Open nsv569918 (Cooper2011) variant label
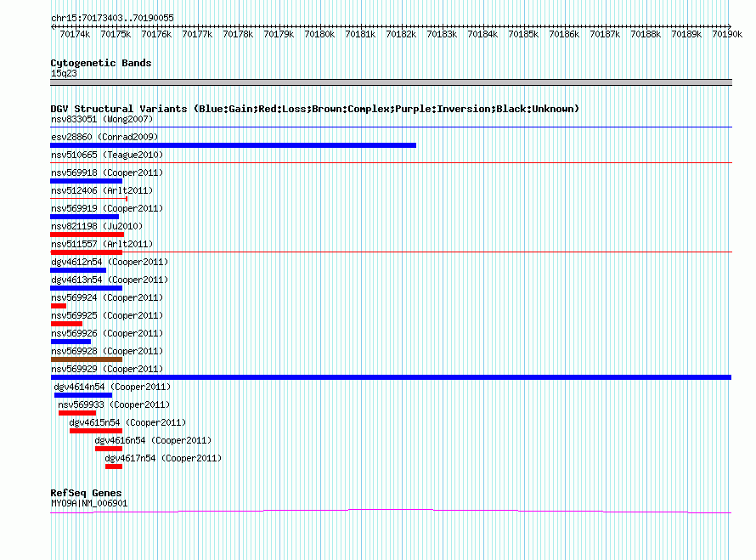The height and width of the screenshot is (560, 756). [x=107, y=173]
